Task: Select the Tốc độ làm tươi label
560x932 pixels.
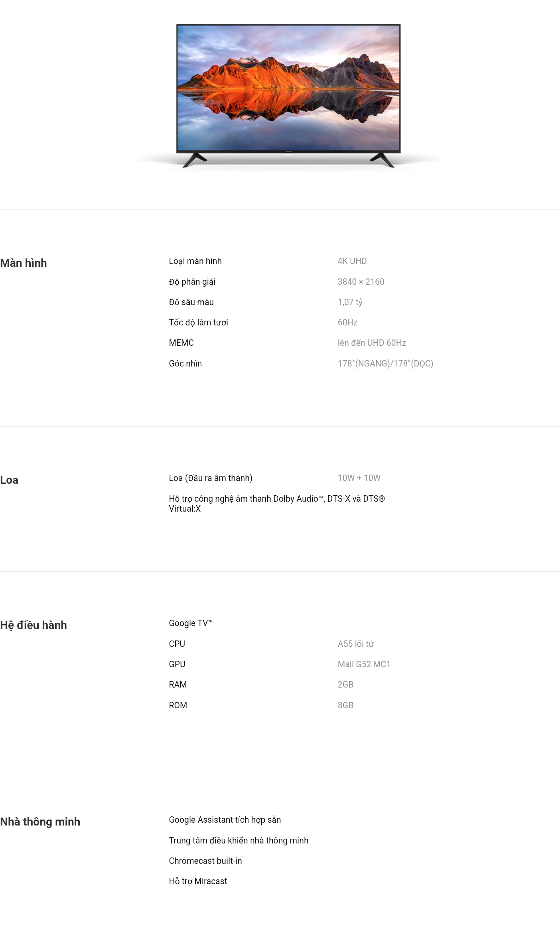Action: [198, 323]
